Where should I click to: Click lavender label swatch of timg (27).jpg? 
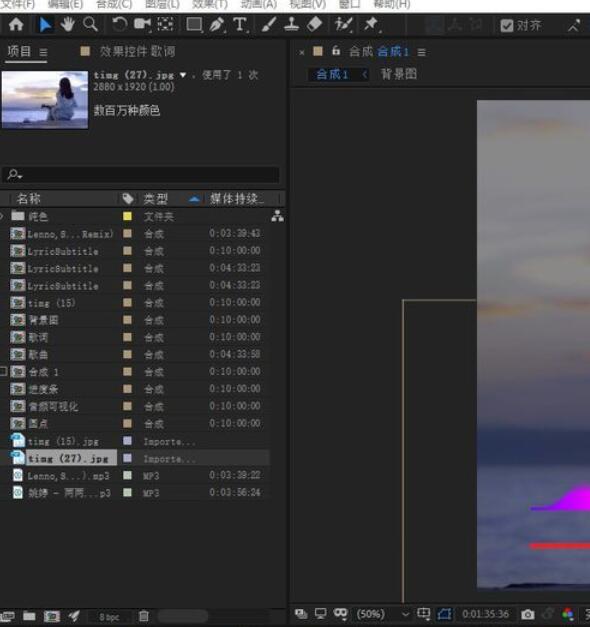click(127, 458)
